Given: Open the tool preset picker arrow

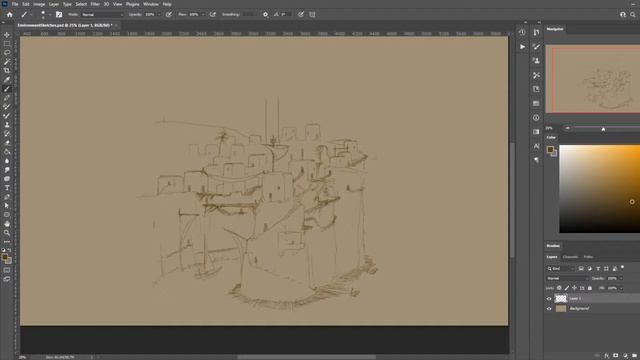Looking at the screenshot, I should click(31, 14).
